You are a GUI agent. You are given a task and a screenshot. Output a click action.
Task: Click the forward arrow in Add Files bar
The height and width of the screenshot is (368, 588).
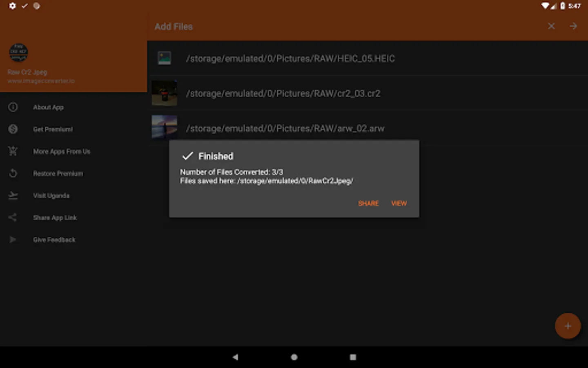click(573, 26)
